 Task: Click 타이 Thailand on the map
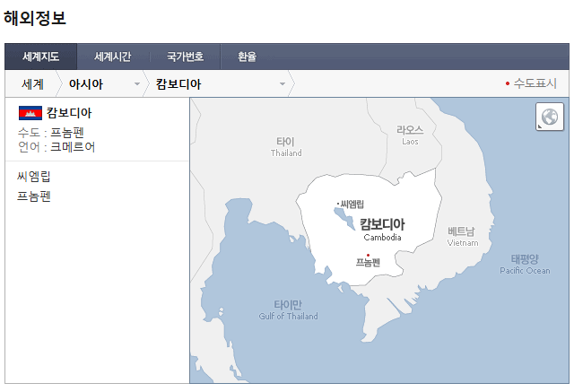tap(286, 146)
